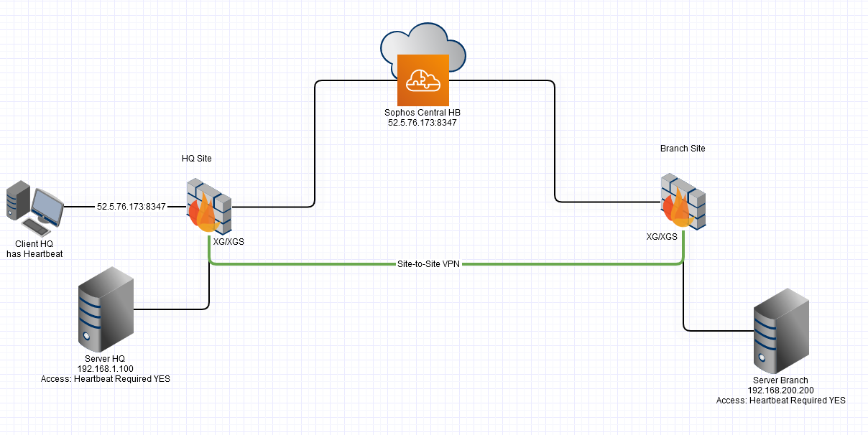Screen dimensions: 868x435
Task: Select the 192.168.1.100 IP address text
Action: pyautogui.click(x=106, y=369)
